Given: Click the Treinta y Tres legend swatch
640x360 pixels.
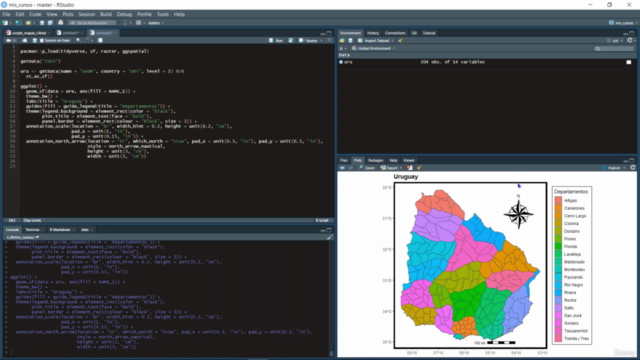Looking at the screenshot, I should 558,339.
